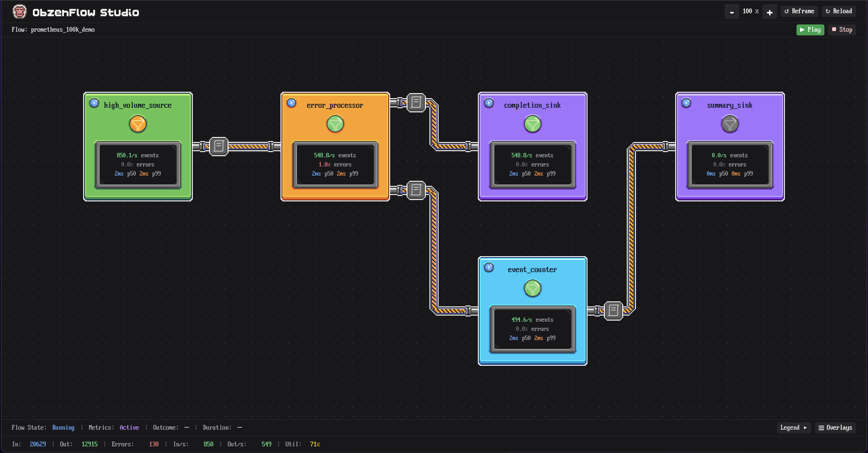Click the Util 71% value
The height and width of the screenshot is (453, 868).
(x=315, y=444)
